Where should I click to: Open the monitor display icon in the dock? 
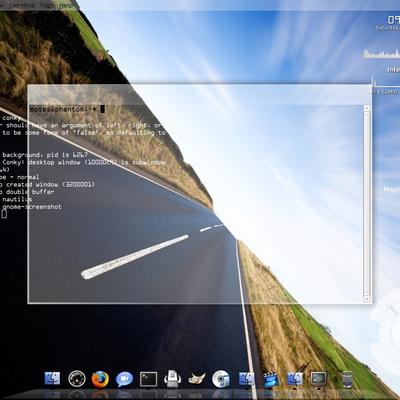tap(318, 379)
